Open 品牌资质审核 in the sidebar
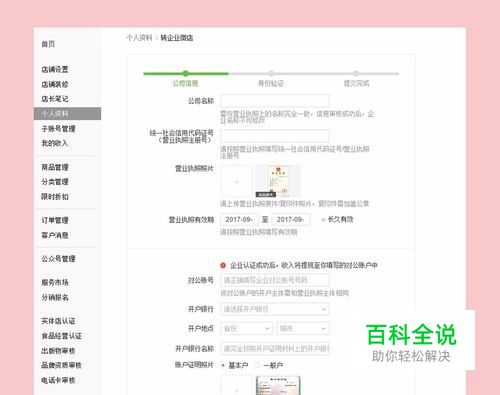500x395 pixels. point(61,365)
